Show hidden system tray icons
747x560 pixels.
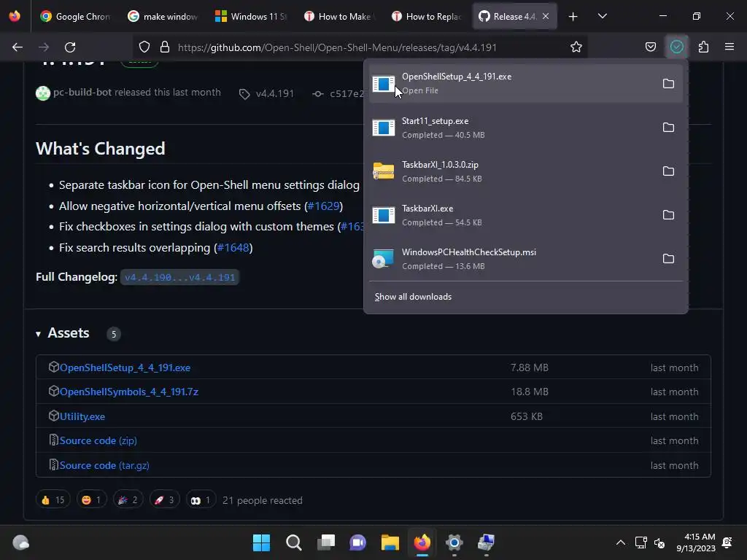pyautogui.click(x=621, y=542)
